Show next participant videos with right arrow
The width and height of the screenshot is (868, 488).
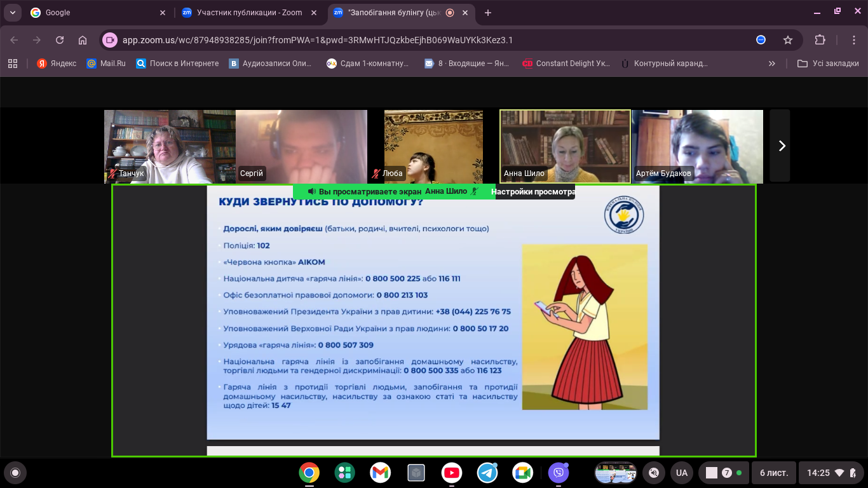782,146
